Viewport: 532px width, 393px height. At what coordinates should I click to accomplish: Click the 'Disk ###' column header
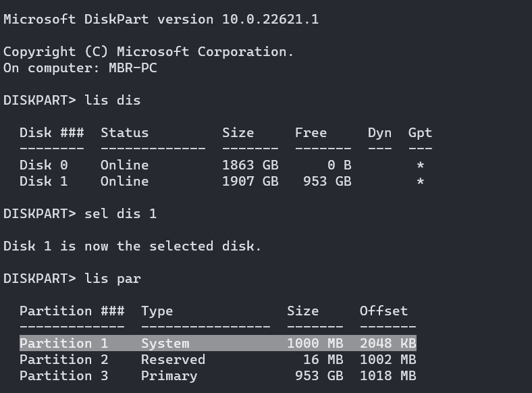(x=51, y=133)
